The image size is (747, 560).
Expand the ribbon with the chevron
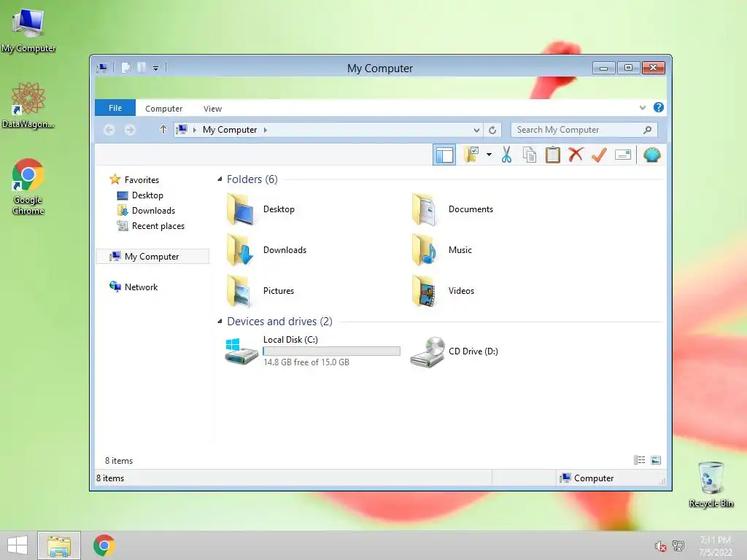(643, 108)
